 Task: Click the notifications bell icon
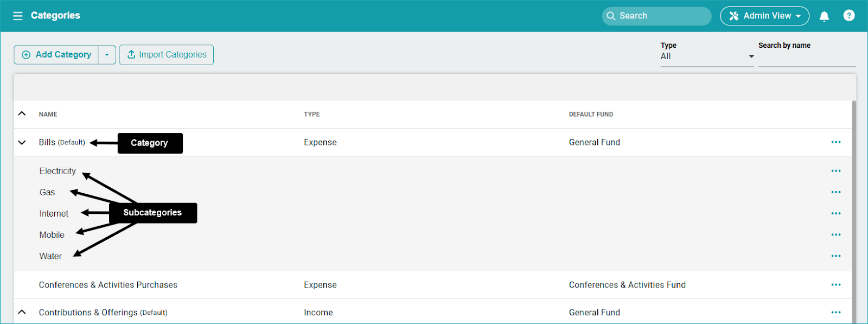click(x=824, y=16)
